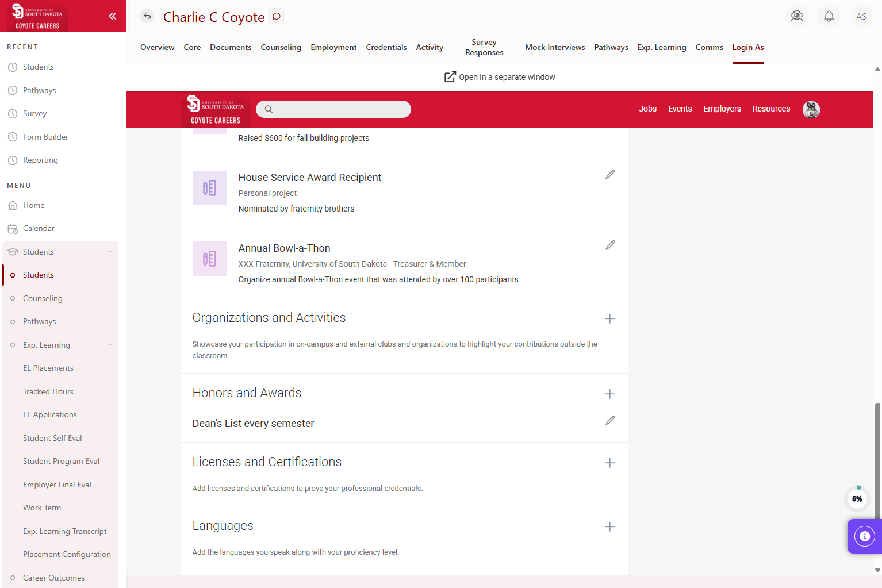The height and width of the screenshot is (588, 882).
Task: Edit the Dean's List every semester entry
Action: click(x=610, y=421)
